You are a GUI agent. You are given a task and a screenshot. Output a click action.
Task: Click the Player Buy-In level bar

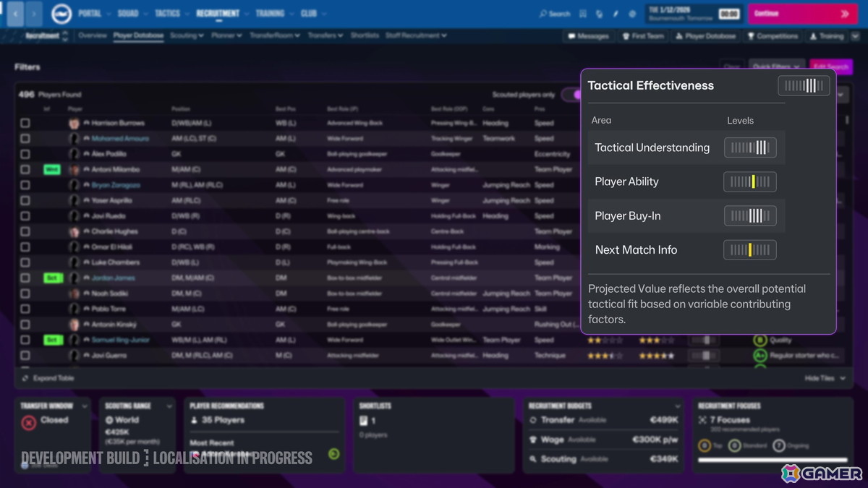750,215
